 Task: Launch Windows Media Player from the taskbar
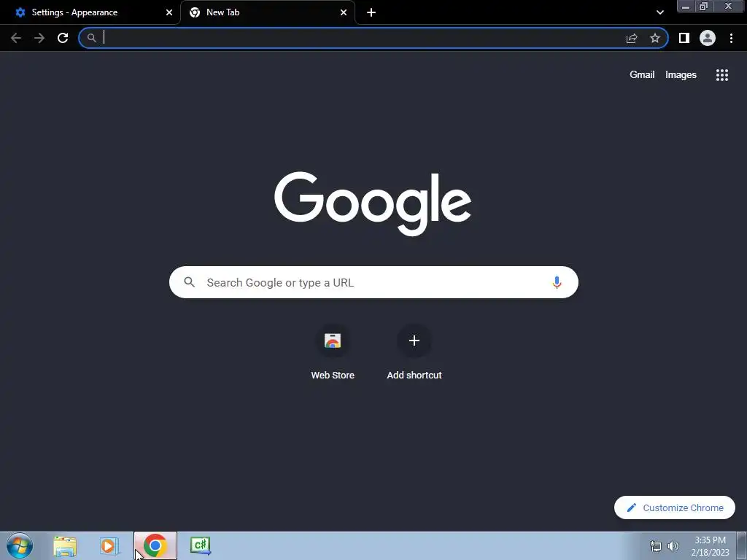click(x=109, y=545)
